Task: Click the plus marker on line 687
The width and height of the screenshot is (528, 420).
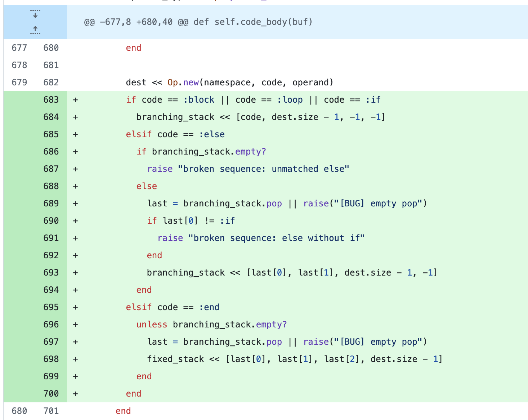Action: (x=75, y=169)
